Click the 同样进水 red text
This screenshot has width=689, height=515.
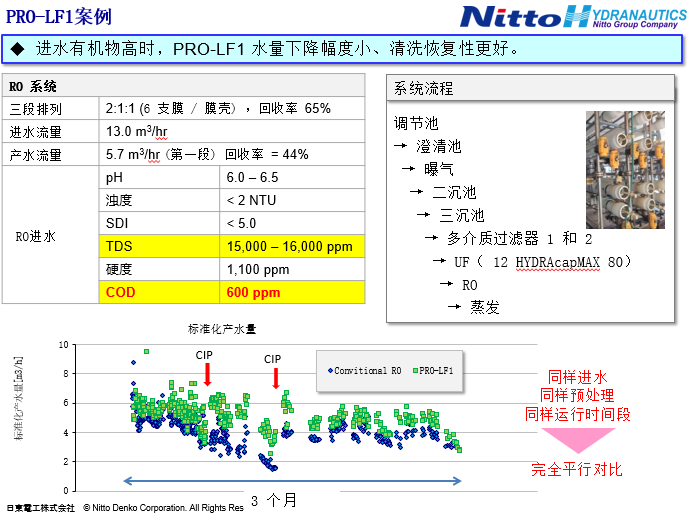(x=577, y=377)
